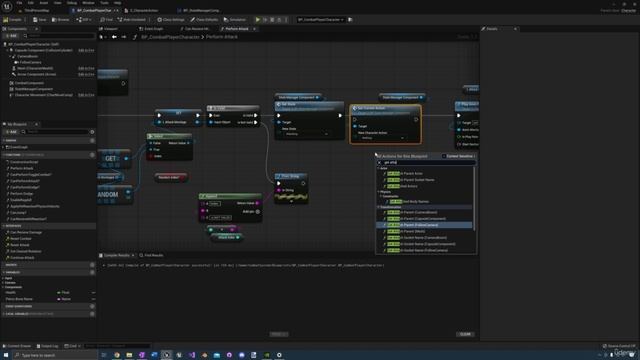Image resolution: width=640 pixels, height=360 pixels.
Task: Collapse the Actor category in actions menu
Action: click(x=378, y=168)
